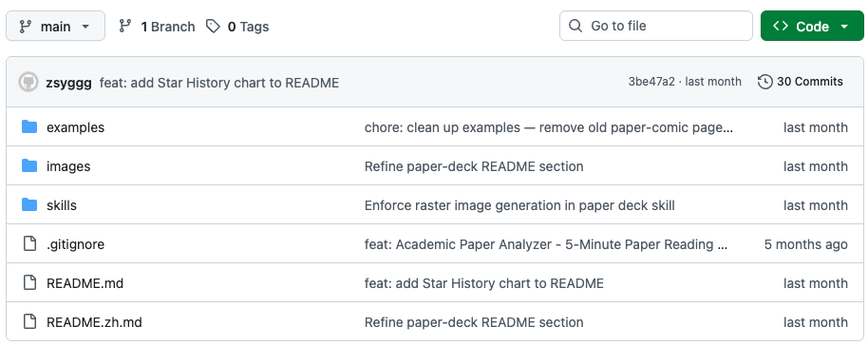Viewport: 868px width, 346px height.
Task: Click the .gitignore file icon
Action: click(x=29, y=243)
